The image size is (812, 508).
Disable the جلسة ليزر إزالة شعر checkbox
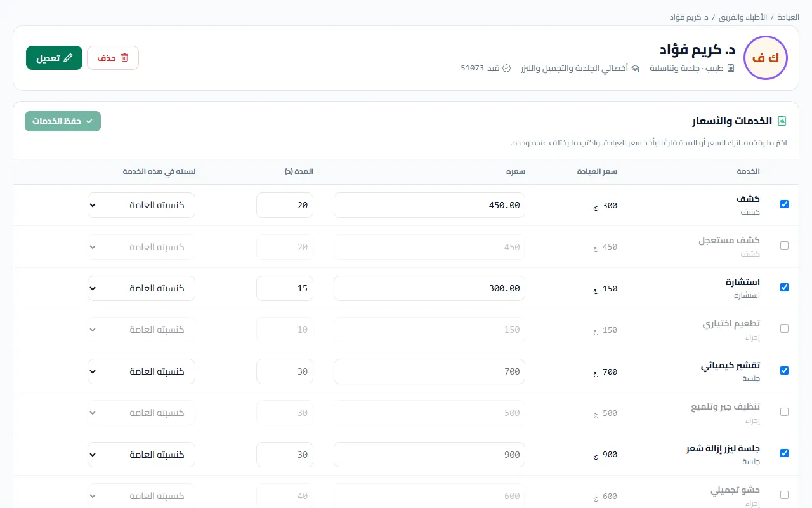coord(785,453)
